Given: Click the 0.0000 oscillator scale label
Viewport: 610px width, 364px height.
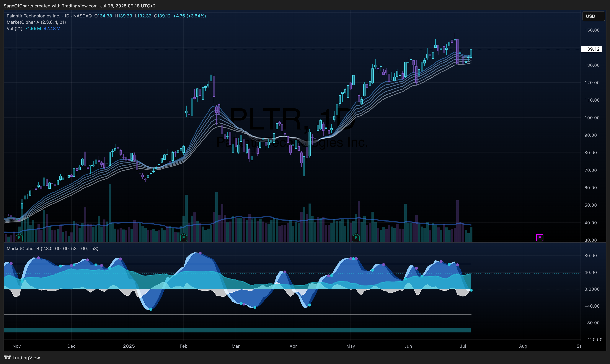Looking at the screenshot, I should click(592, 289).
